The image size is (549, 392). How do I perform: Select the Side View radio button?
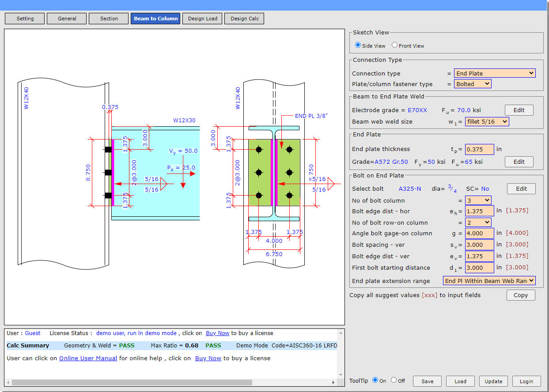pos(358,45)
